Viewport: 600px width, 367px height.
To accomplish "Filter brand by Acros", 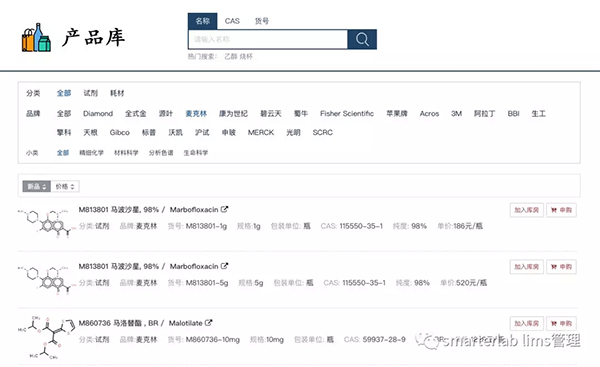I will (x=429, y=114).
